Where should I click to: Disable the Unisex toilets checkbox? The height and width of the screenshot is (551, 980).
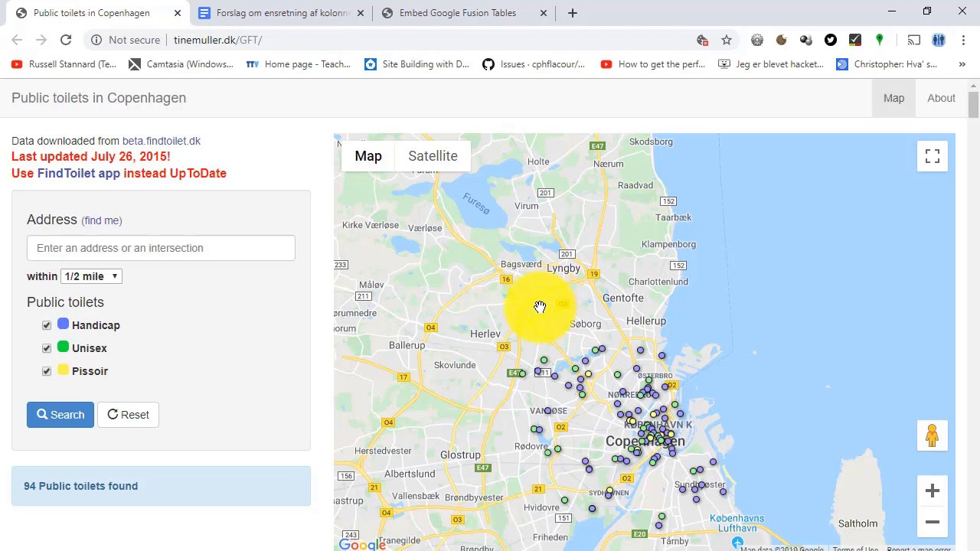point(47,348)
